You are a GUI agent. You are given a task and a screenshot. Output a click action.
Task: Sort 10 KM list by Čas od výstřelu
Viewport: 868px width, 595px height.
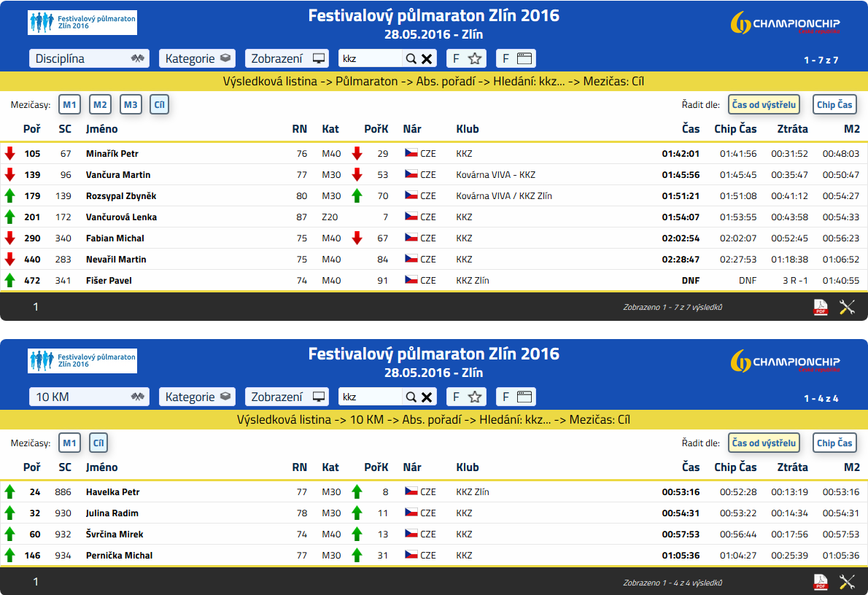pos(764,443)
